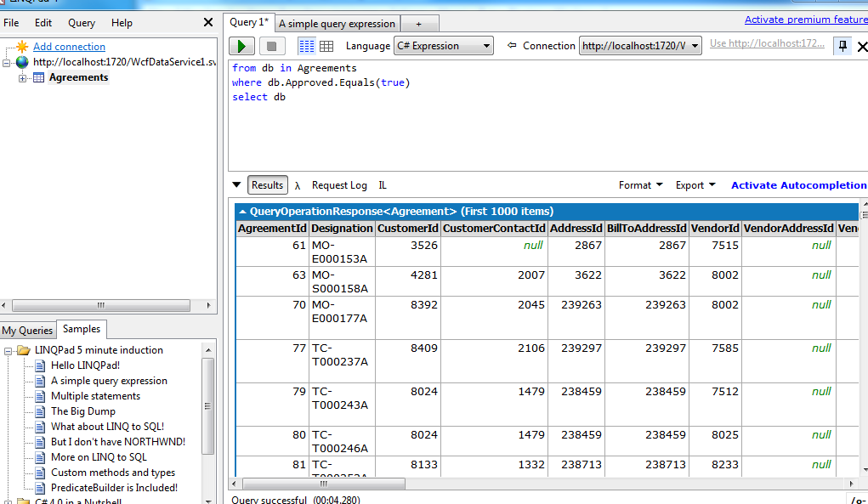Switch to the Query 1* tab
Screen dimensions: 868x504
click(x=248, y=22)
